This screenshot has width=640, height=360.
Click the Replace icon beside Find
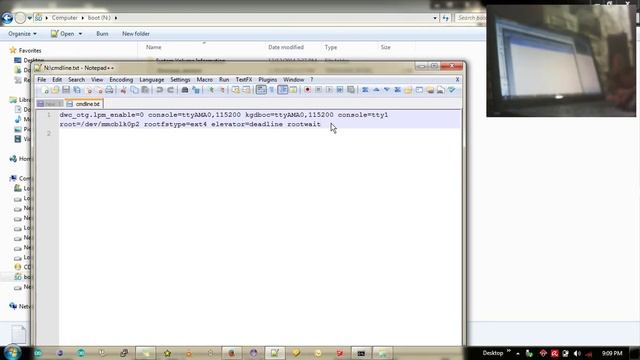196,90
